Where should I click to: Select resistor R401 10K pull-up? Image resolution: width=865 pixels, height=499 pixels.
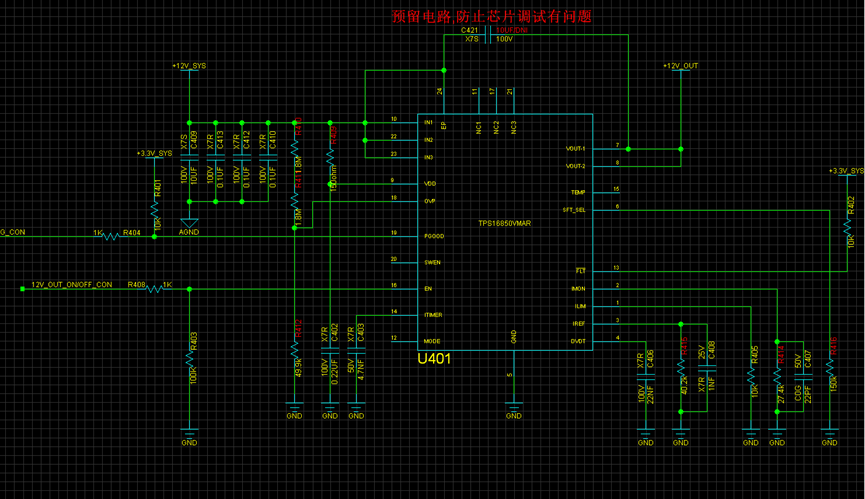[x=154, y=210]
